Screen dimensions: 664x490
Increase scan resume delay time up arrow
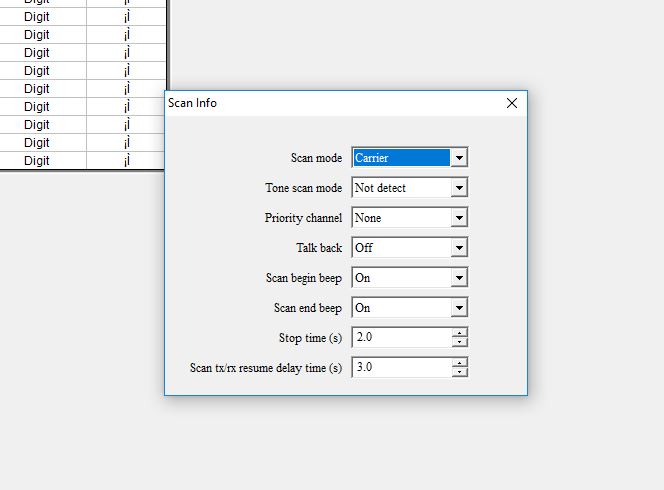point(459,363)
